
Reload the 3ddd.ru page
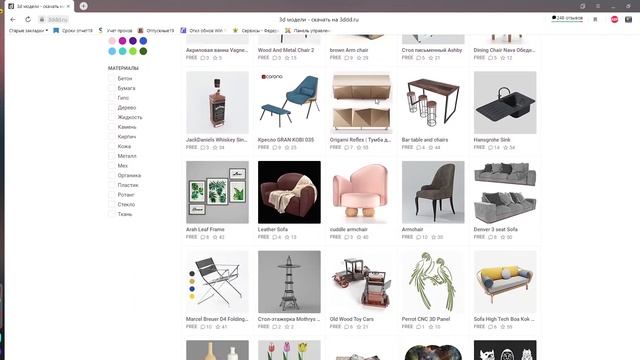click(x=28, y=19)
